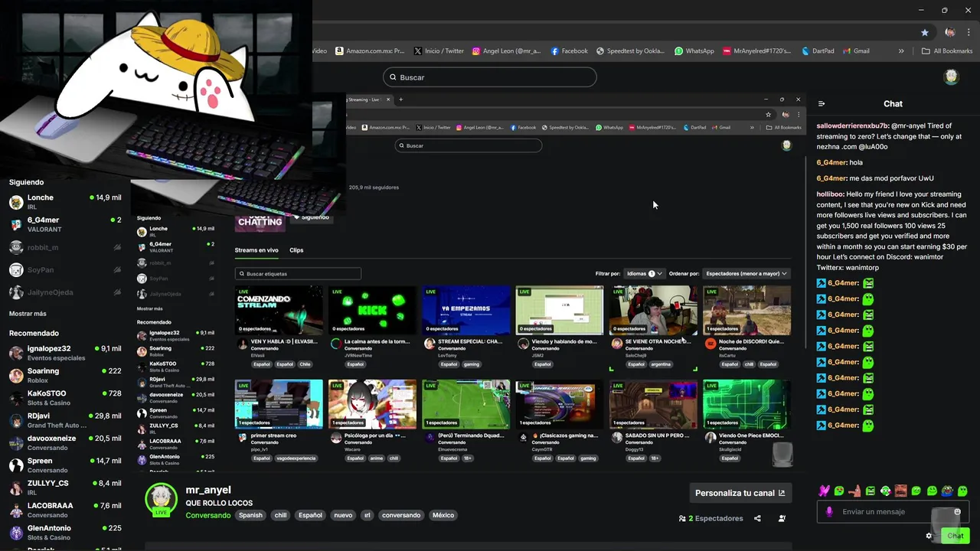The width and height of the screenshot is (980, 551).
Task: Click the 'nuevo' tag on mr_anyel channel
Action: [343, 515]
